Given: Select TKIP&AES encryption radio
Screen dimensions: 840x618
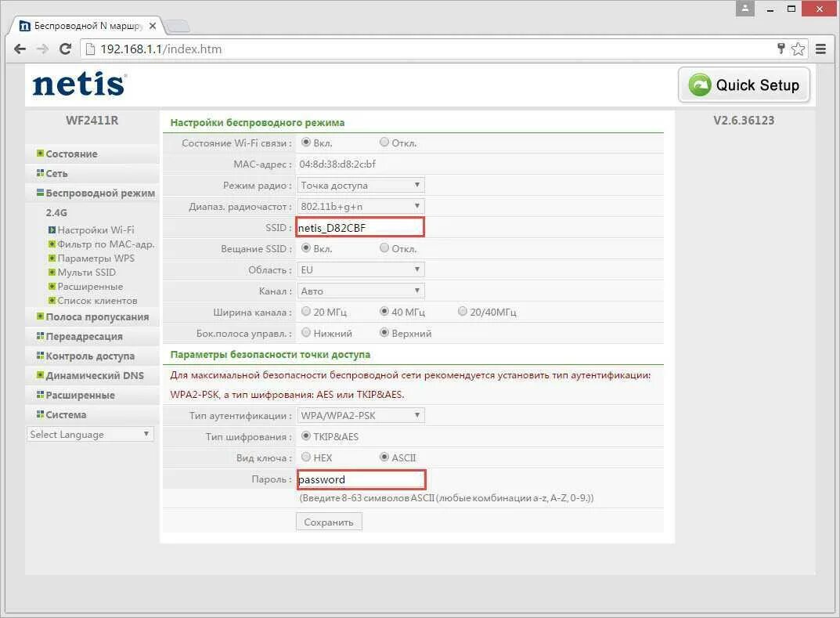Looking at the screenshot, I should [306, 436].
